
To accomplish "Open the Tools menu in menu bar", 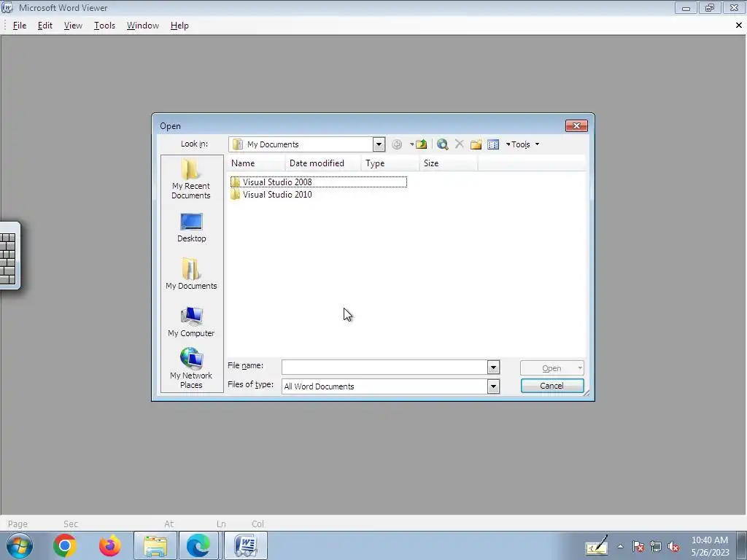I will [x=104, y=26].
